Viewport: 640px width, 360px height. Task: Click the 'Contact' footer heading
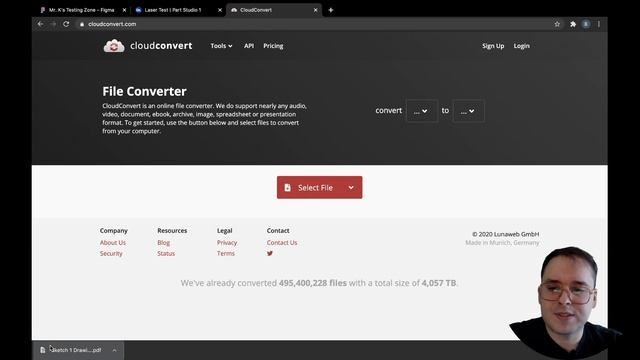click(278, 231)
